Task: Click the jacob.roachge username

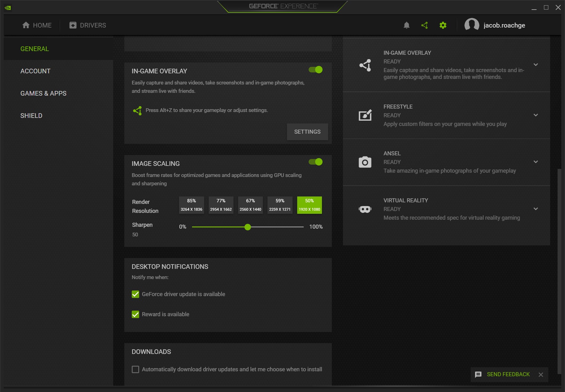Action: tap(504, 25)
